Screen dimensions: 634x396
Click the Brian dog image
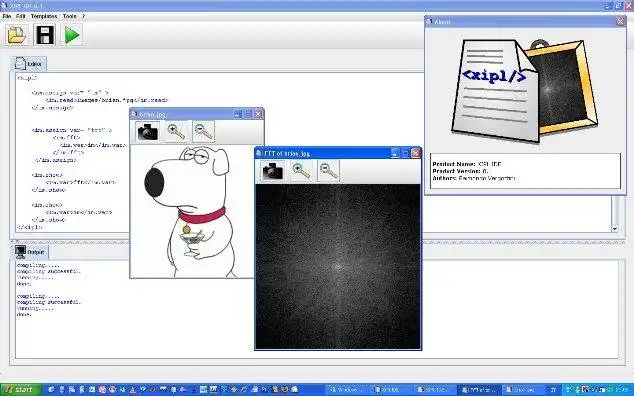point(192,212)
